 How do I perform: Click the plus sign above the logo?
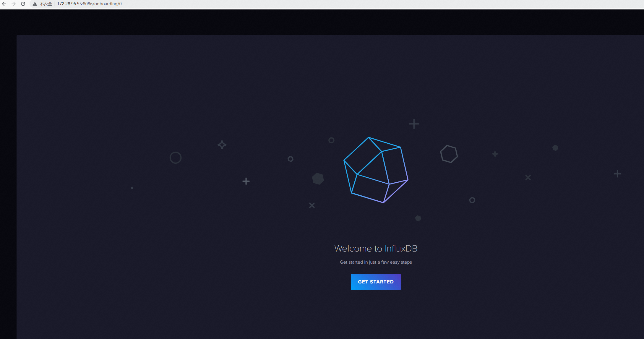414,124
